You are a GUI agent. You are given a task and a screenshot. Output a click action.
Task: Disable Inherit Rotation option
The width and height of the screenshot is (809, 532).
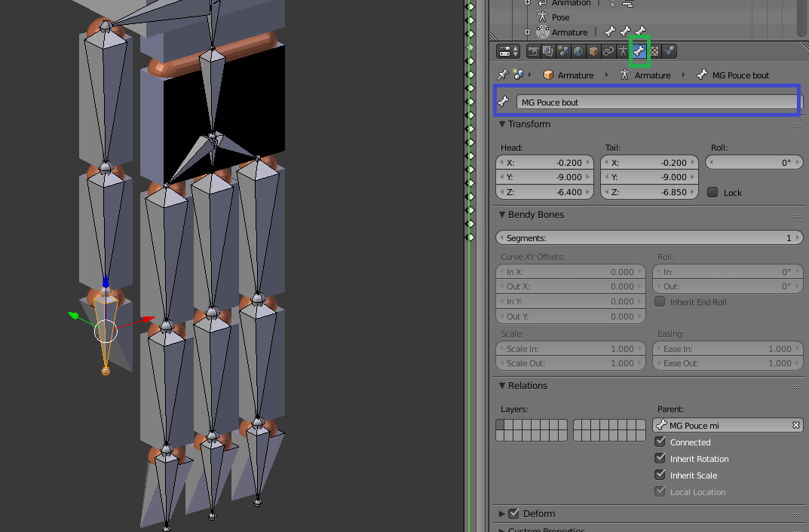click(660, 459)
